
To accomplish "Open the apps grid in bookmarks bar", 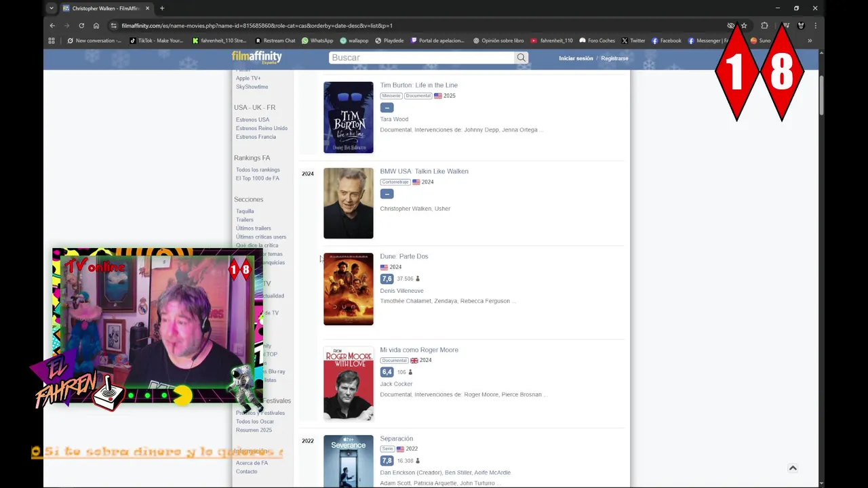I will (52, 41).
